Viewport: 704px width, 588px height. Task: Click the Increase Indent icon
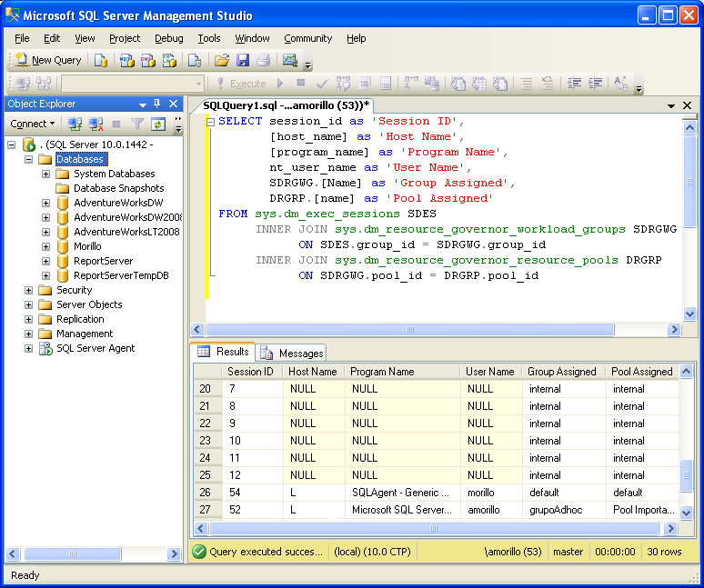(x=596, y=84)
